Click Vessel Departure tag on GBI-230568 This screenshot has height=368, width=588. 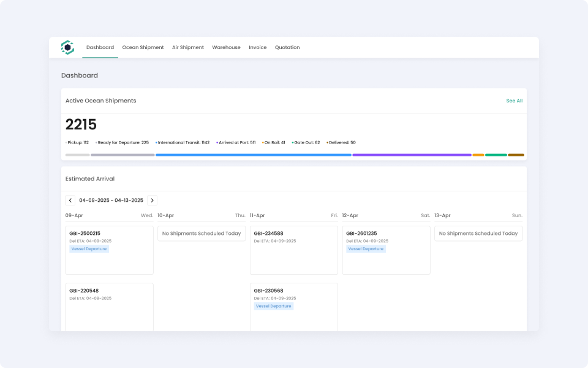click(274, 306)
